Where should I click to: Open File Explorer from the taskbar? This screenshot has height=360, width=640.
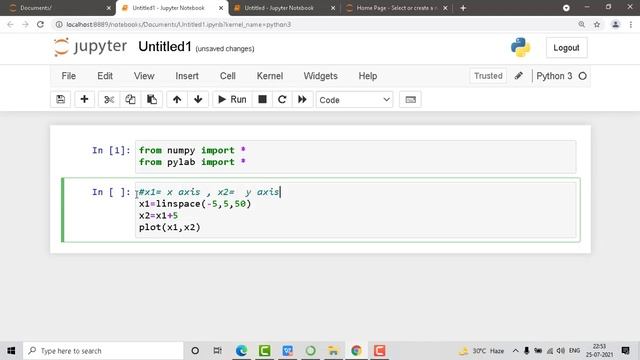click(x=333, y=351)
